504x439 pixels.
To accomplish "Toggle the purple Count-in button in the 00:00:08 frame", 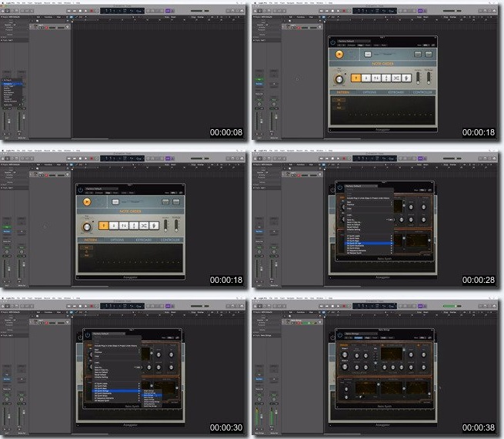I will pyautogui.click(x=167, y=11).
